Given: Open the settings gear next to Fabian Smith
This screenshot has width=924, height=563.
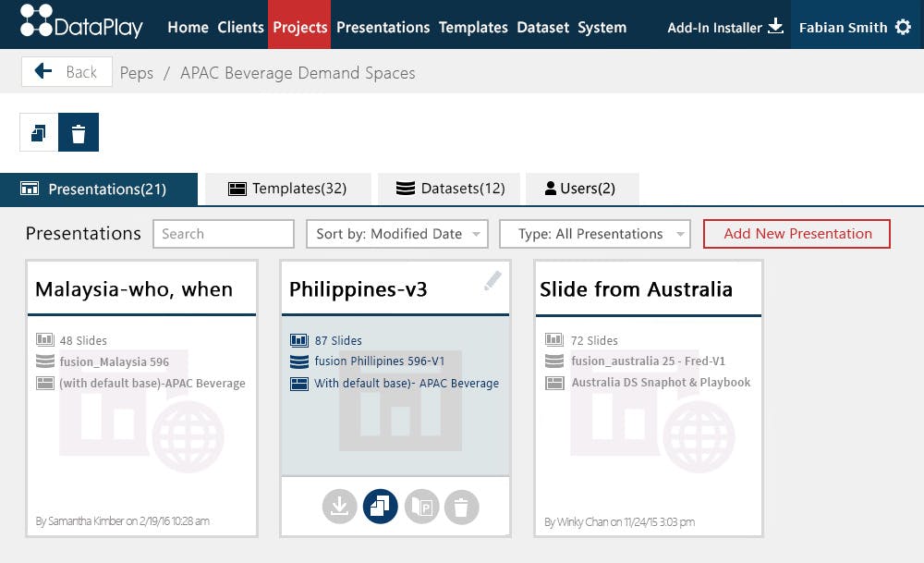Looking at the screenshot, I should [x=903, y=27].
